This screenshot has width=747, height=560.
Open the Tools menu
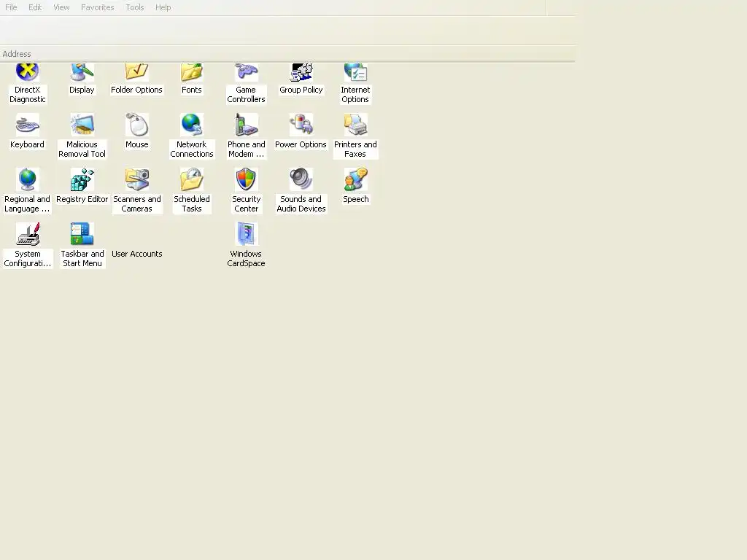click(x=135, y=7)
